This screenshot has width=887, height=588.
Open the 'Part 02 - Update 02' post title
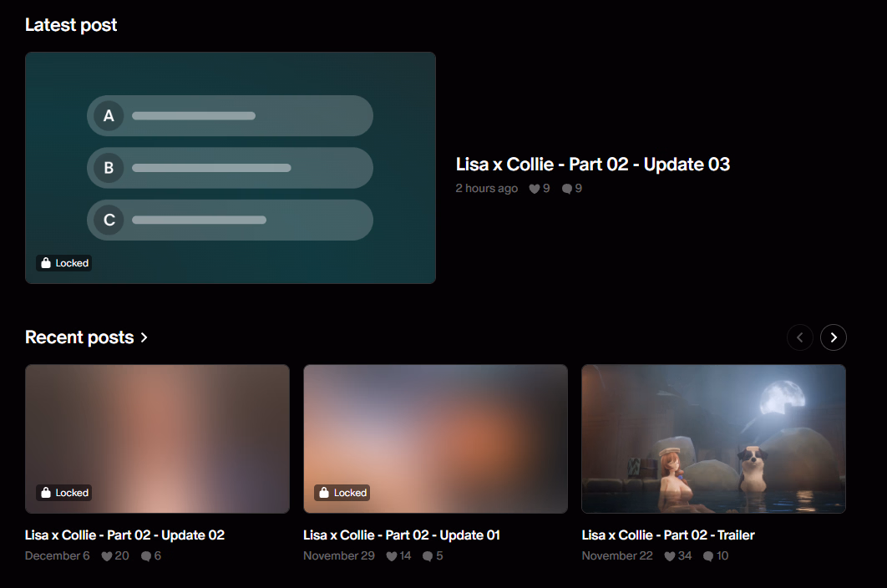pos(124,535)
